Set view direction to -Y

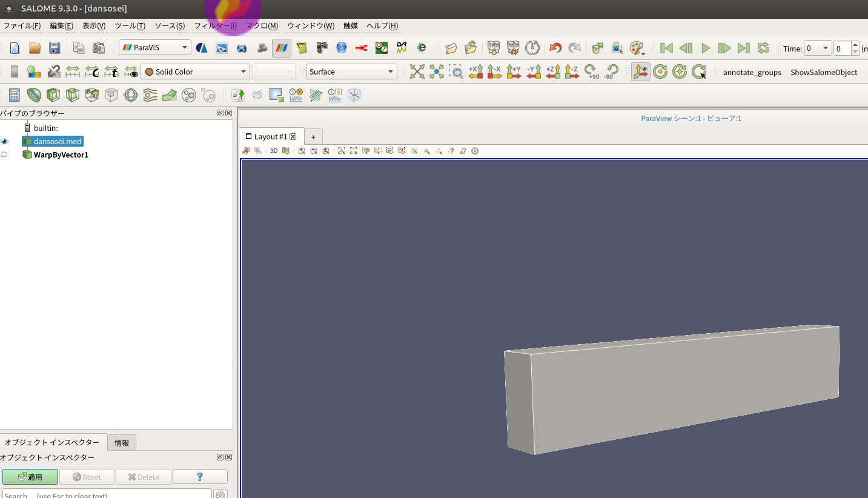[x=534, y=71]
